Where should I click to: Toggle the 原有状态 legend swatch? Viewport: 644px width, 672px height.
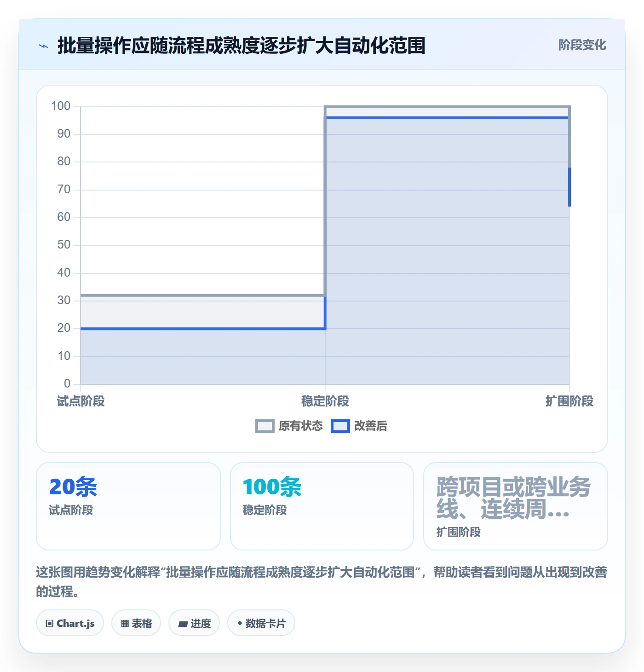pyautogui.click(x=265, y=426)
